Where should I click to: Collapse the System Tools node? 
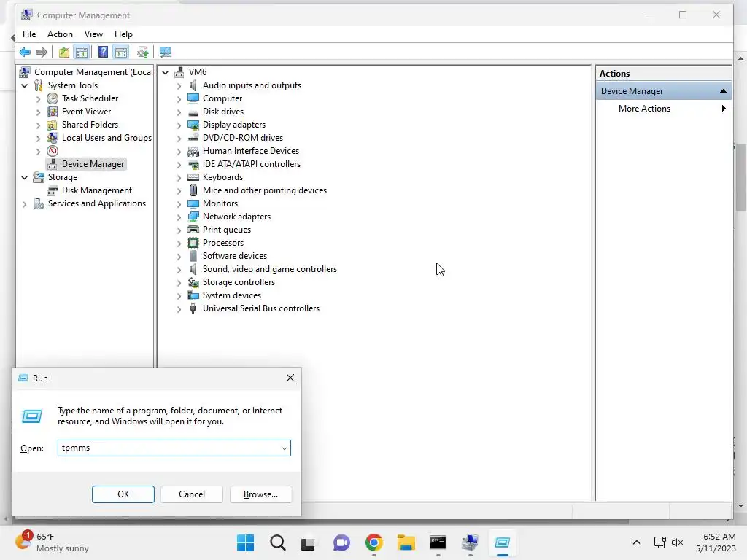coord(24,85)
